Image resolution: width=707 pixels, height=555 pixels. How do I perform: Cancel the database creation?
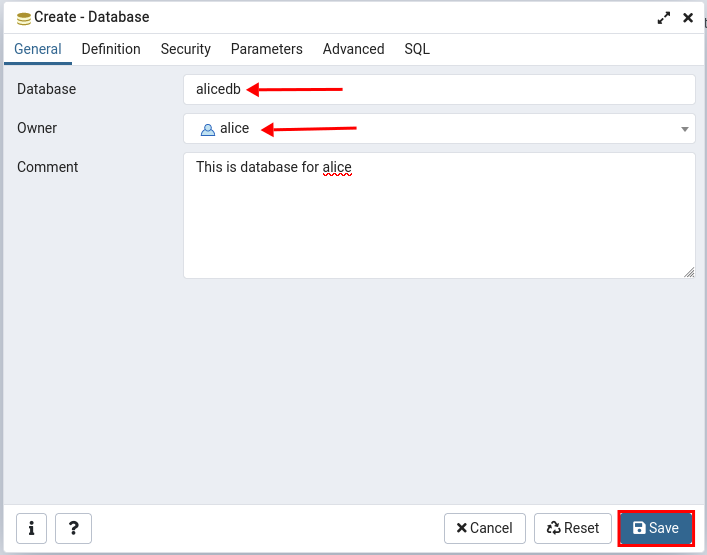[485, 528]
